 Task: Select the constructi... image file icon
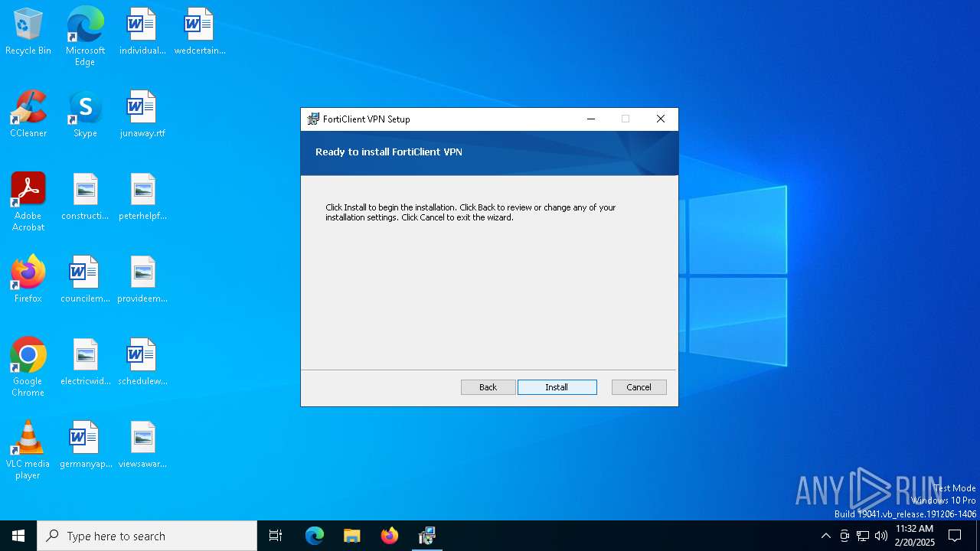tap(85, 197)
